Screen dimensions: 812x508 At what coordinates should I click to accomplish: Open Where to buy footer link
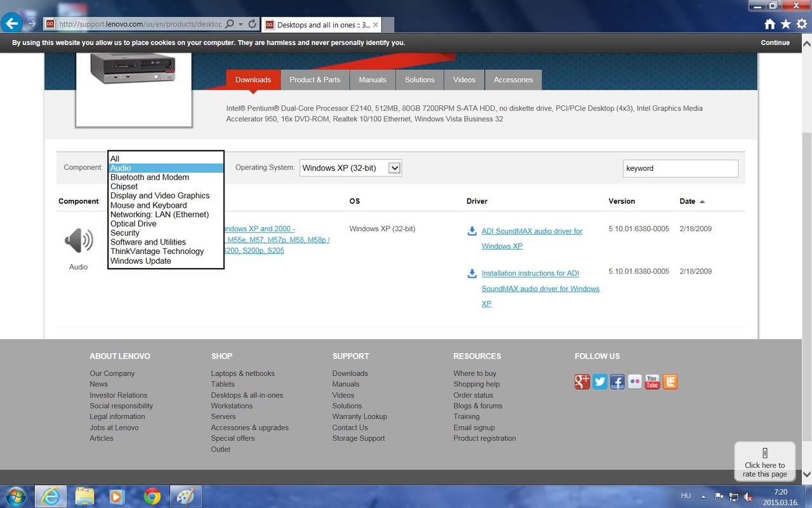pyautogui.click(x=475, y=373)
